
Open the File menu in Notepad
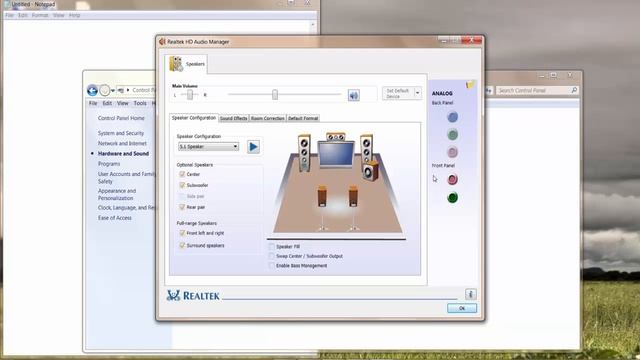(x=9, y=16)
